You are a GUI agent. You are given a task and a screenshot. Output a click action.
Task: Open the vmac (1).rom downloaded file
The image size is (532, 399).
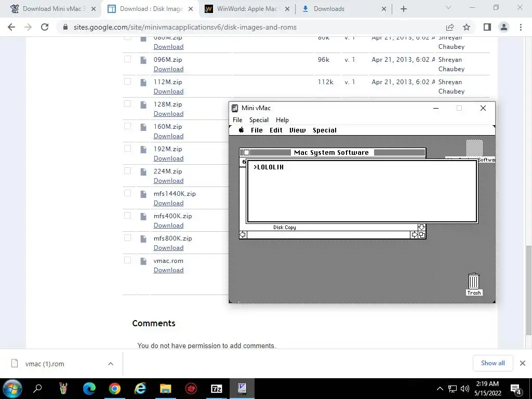tap(45, 364)
